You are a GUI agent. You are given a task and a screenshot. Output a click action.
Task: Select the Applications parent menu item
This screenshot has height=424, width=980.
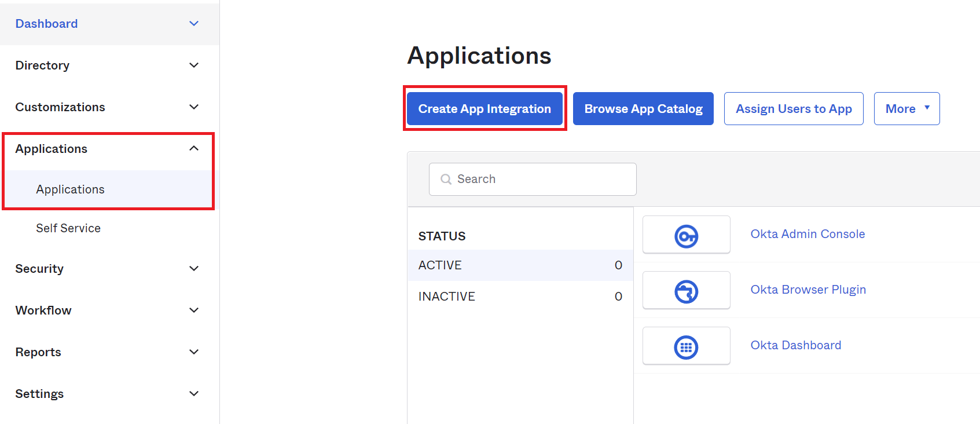pos(51,149)
